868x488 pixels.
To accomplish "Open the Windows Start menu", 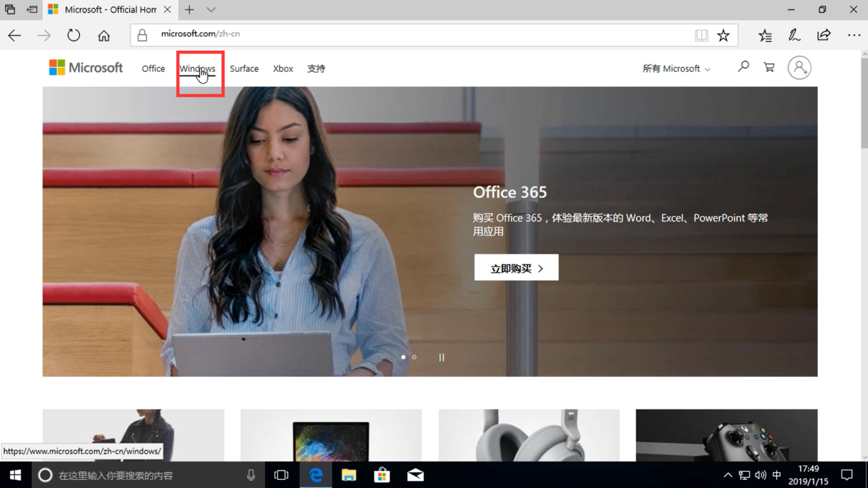I will (x=16, y=475).
